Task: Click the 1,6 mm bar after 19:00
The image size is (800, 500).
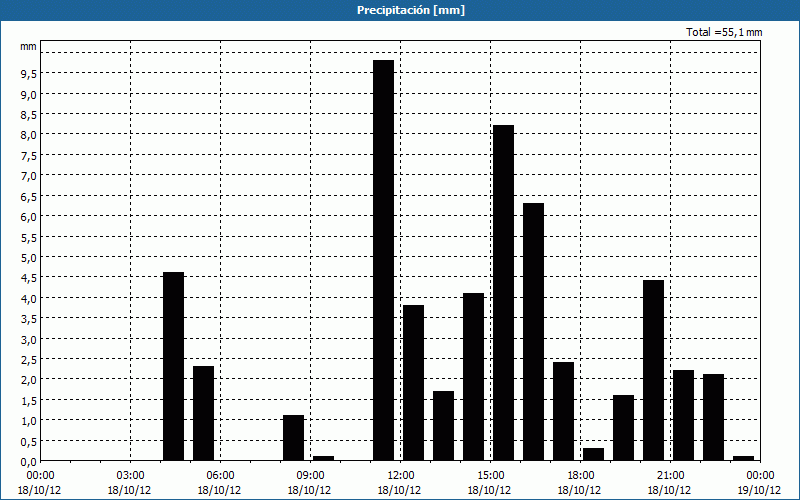Action: [x=623, y=428]
